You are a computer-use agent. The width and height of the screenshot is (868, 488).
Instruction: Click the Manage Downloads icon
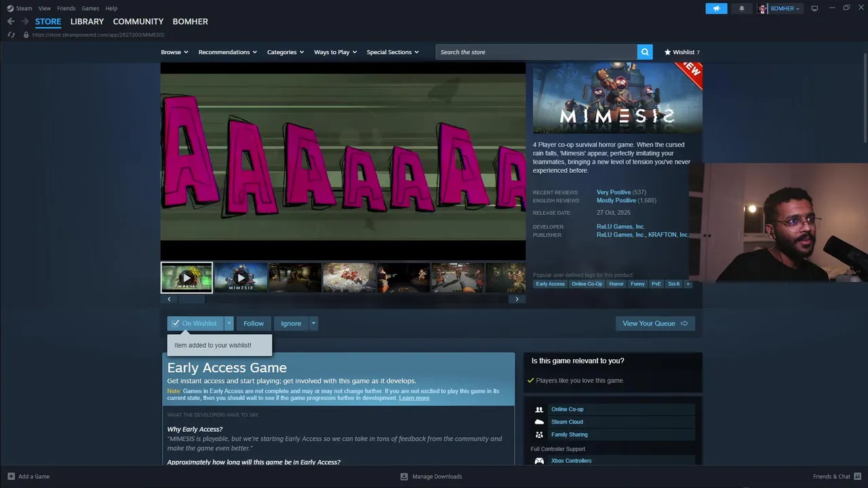[404, 476]
